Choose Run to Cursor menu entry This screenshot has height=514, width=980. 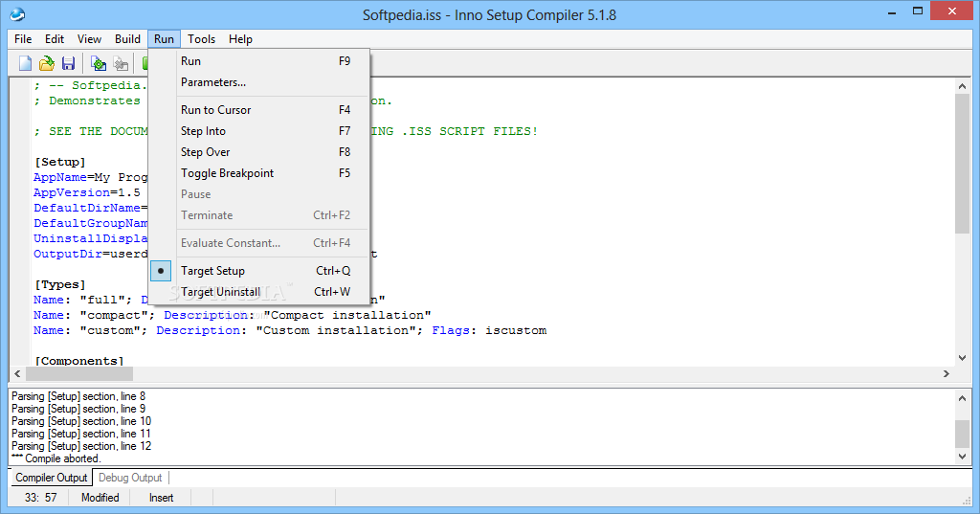(x=258, y=110)
